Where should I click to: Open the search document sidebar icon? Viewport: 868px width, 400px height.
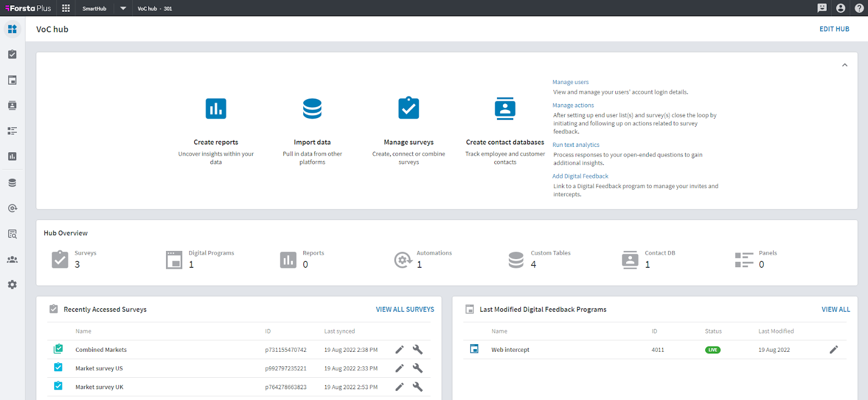coord(12,234)
